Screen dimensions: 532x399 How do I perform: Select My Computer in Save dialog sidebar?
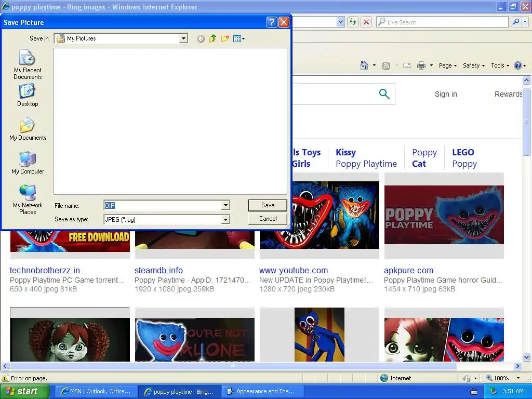click(28, 163)
